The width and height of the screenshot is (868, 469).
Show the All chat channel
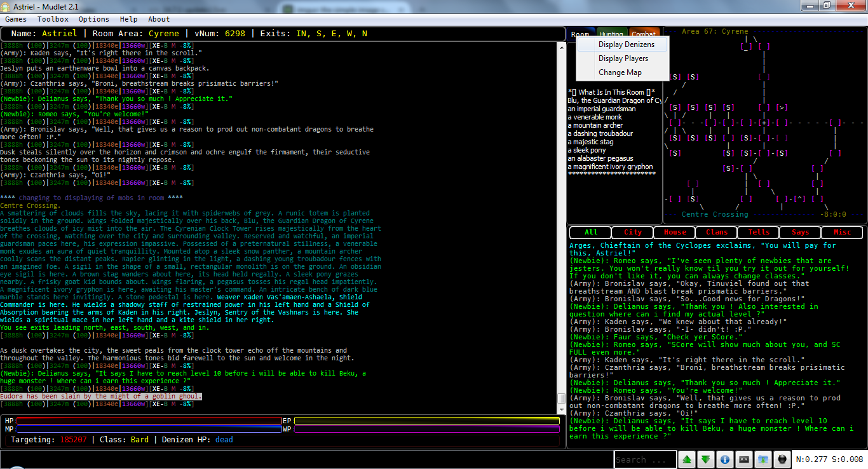590,233
